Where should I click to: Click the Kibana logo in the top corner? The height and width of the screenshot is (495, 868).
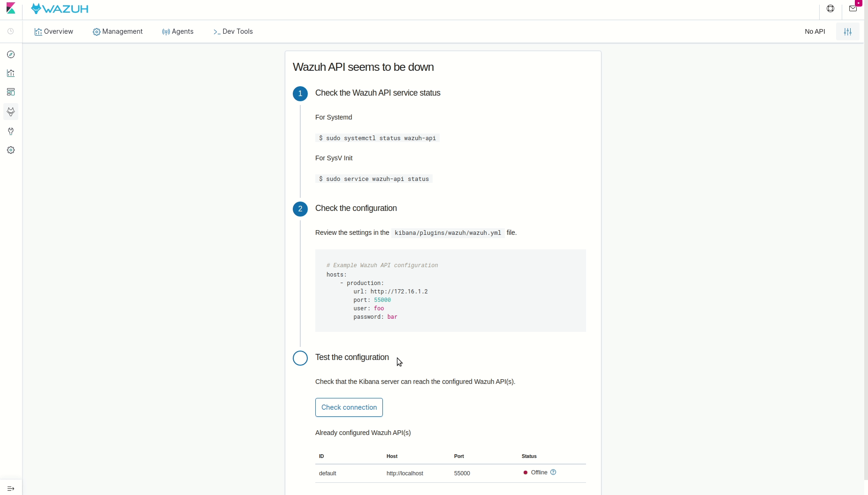coord(11,8)
